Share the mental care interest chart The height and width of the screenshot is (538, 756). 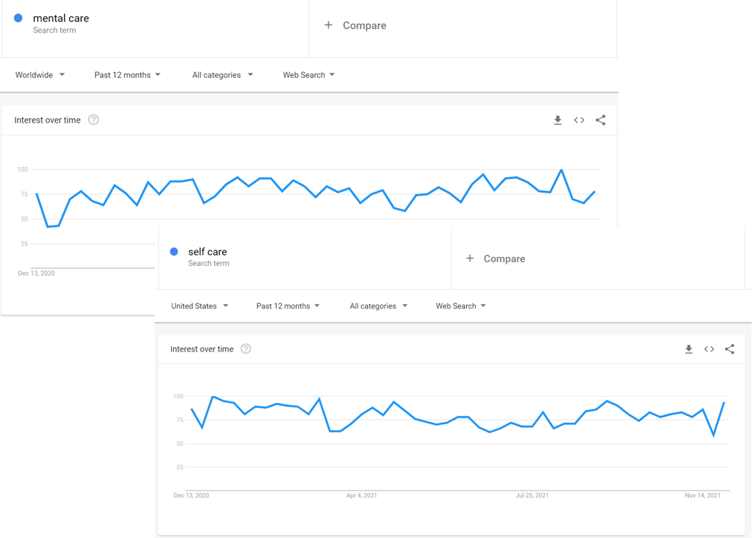[x=601, y=120]
